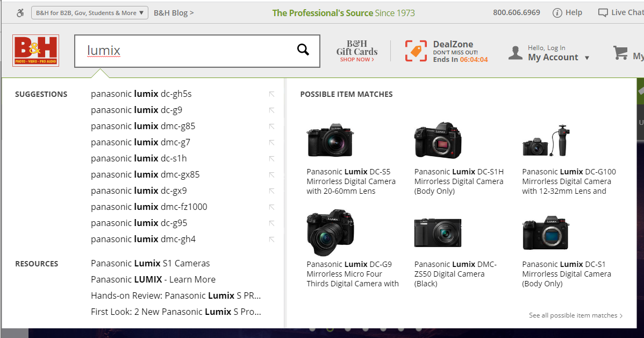Screen dimensions: 644x338
Task: Click fill-in arrow next to dmc-fz1000 suggestion
Action: coord(271,207)
